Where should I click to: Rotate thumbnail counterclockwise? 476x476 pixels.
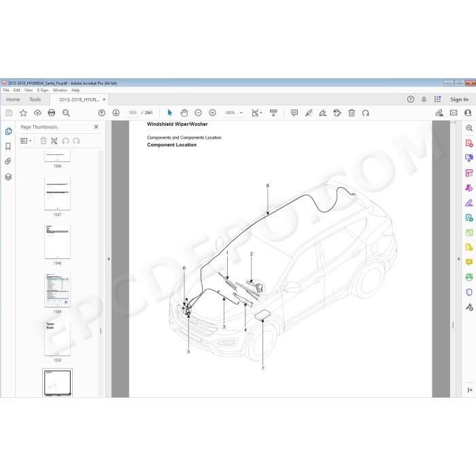tap(65, 141)
